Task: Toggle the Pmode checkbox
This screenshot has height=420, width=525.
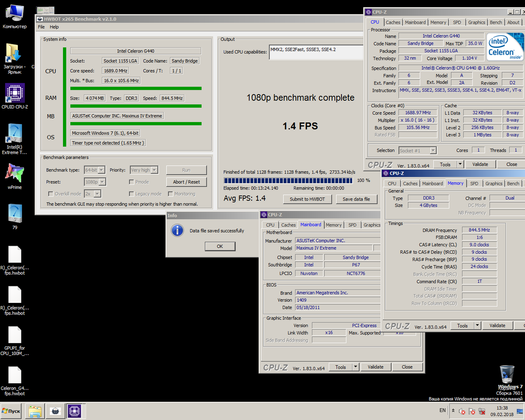Action: [x=131, y=182]
